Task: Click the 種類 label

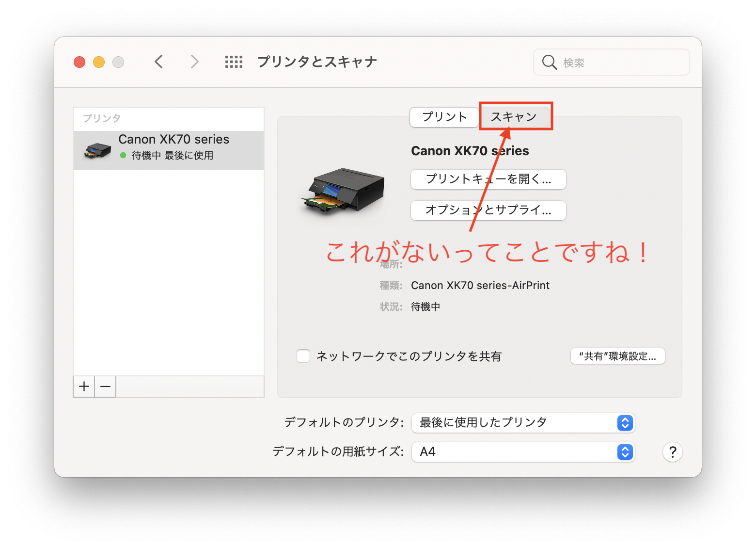Action: tap(391, 285)
